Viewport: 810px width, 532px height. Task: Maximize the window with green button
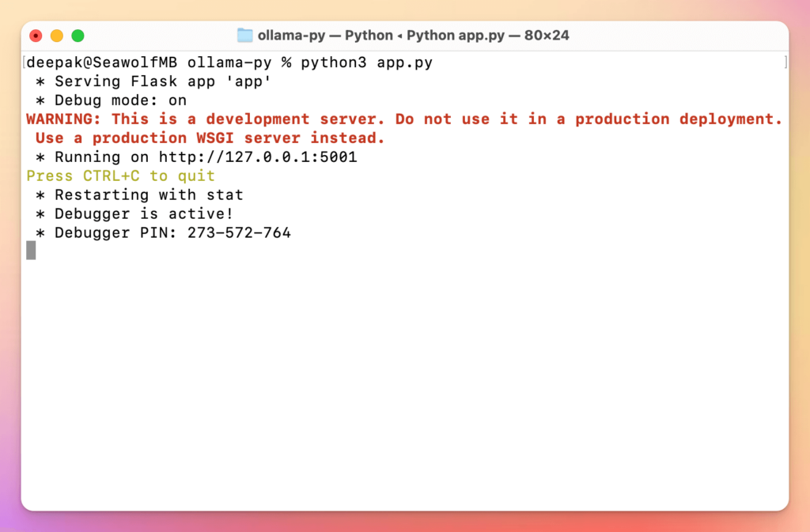(x=78, y=36)
